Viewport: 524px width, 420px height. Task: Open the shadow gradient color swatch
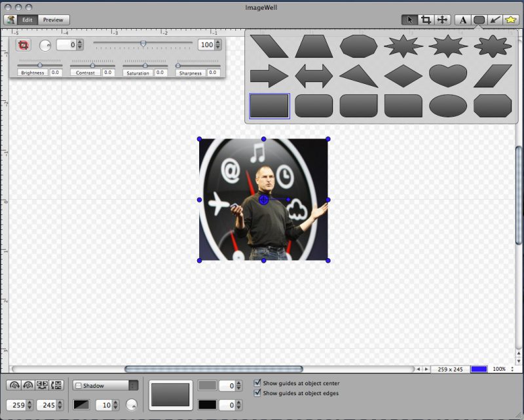click(81, 405)
